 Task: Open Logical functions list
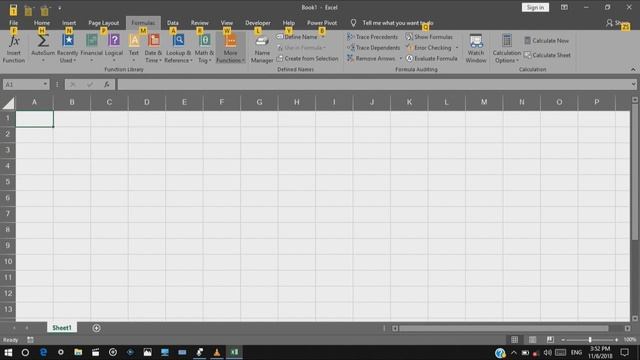[114, 48]
